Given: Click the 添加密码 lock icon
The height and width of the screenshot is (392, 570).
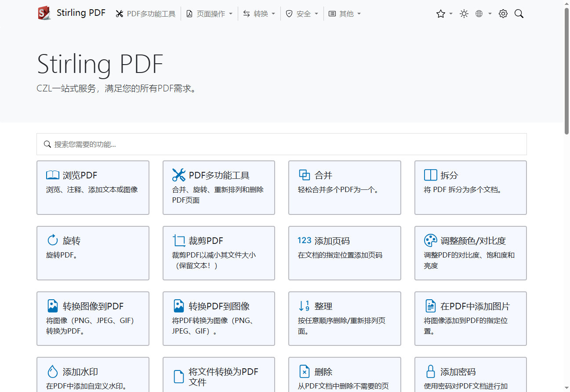Looking at the screenshot, I should pyautogui.click(x=431, y=371).
